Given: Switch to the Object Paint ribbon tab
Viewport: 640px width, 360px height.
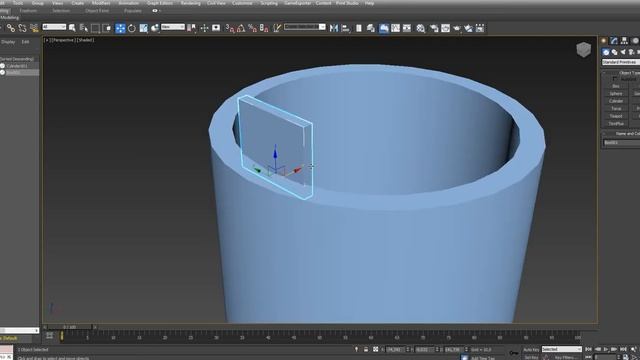Looking at the screenshot, I should (x=97, y=11).
